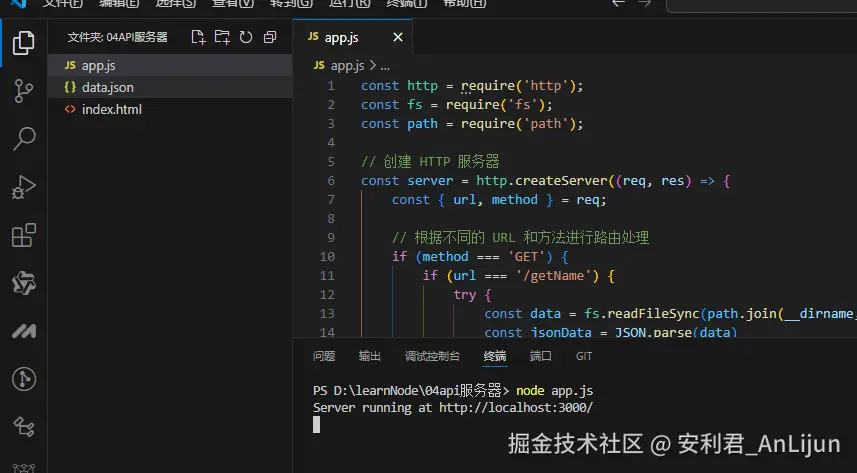This screenshot has width=857, height=473.
Task: Collapse all folders in explorer
Action: (270, 37)
